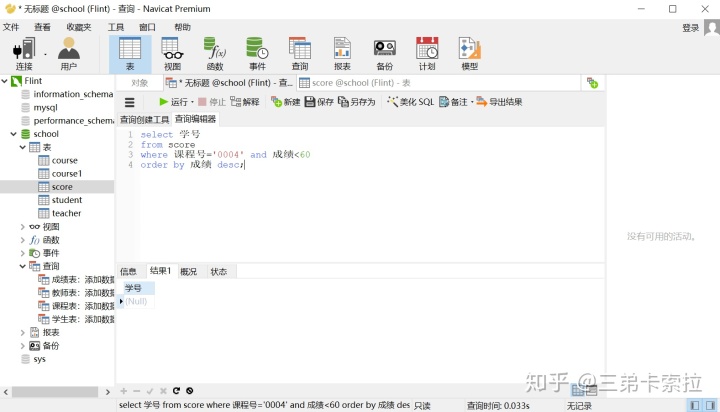
Task: Click the 登录 login link
Action: coord(690,28)
